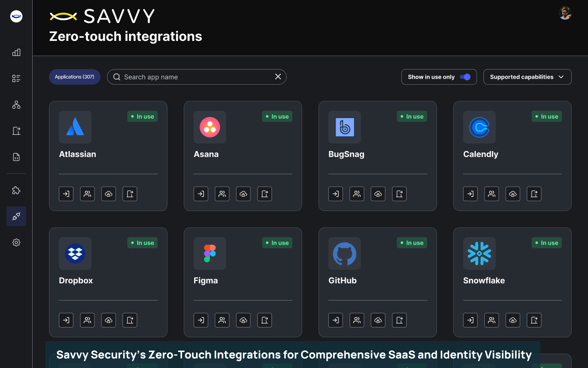Click the Atlassian offboarding capability icon

pyautogui.click(x=130, y=194)
